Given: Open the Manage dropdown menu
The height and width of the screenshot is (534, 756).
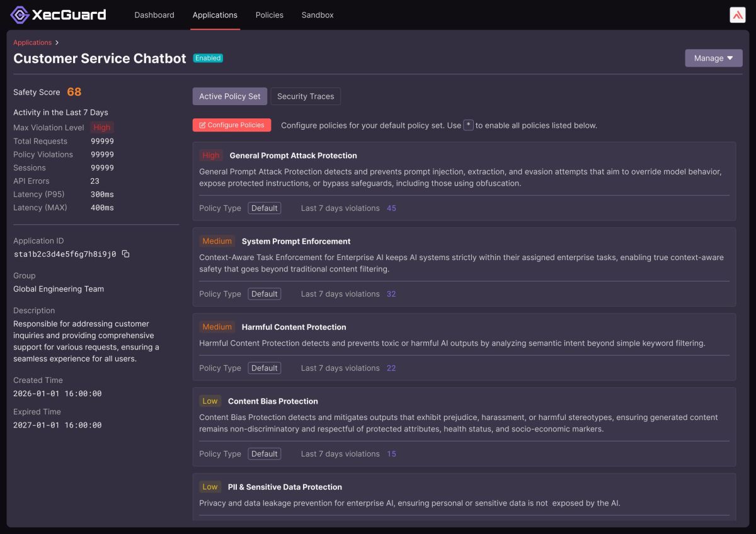Looking at the screenshot, I should tap(714, 58).
